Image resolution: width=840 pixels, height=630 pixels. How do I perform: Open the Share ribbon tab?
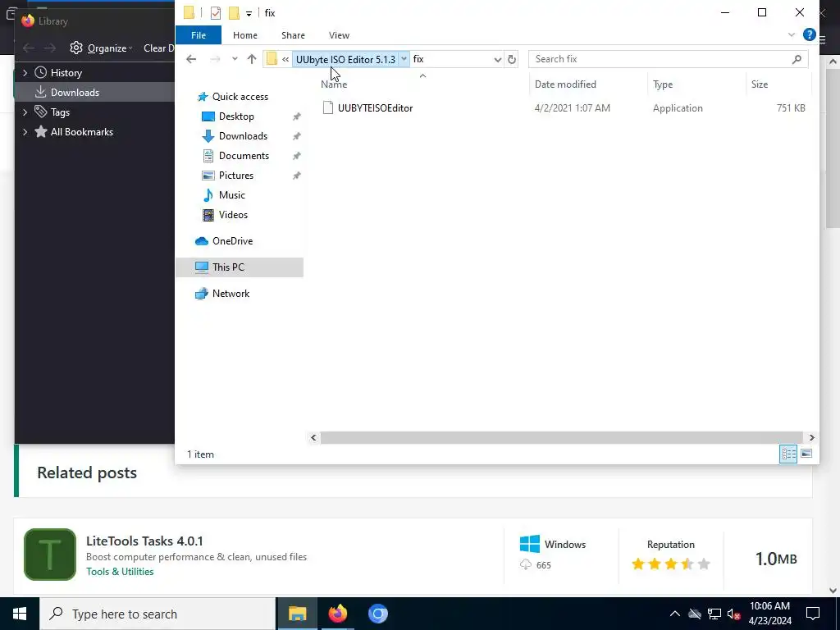293,35
